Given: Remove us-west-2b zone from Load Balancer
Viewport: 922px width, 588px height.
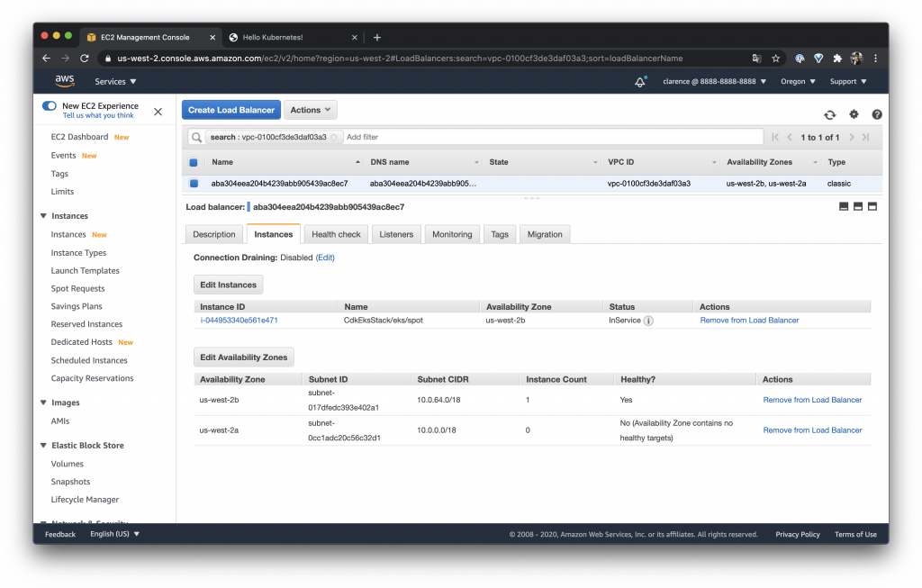Looking at the screenshot, I should coord(812,400).
